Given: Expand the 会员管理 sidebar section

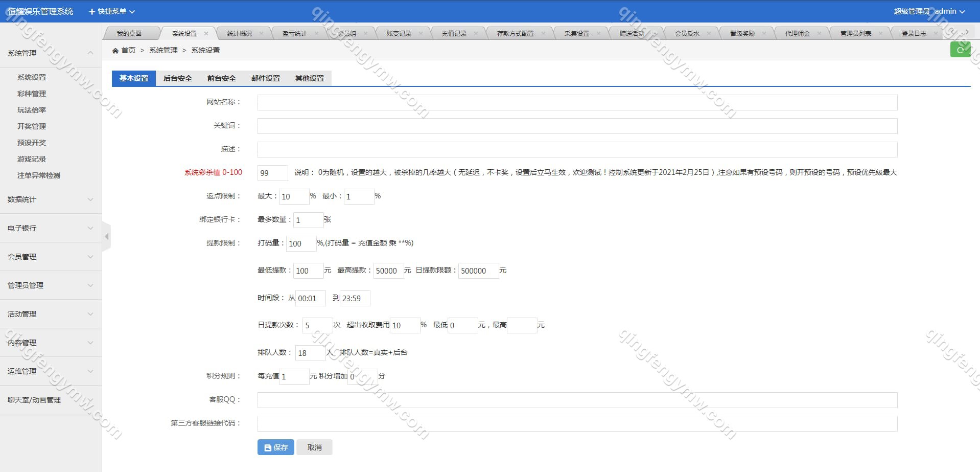Looking at the screenshot, I should pyautogui.click(x=50, y=257).
